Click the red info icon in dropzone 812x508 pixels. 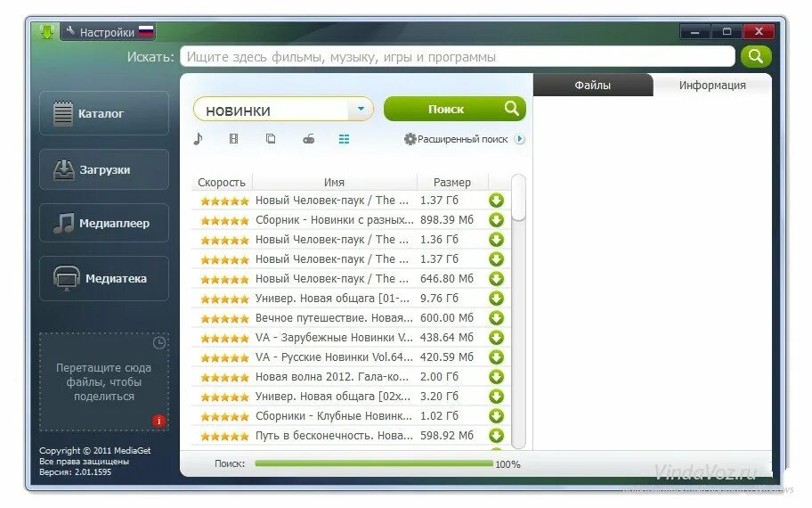[x=158, y=421]
